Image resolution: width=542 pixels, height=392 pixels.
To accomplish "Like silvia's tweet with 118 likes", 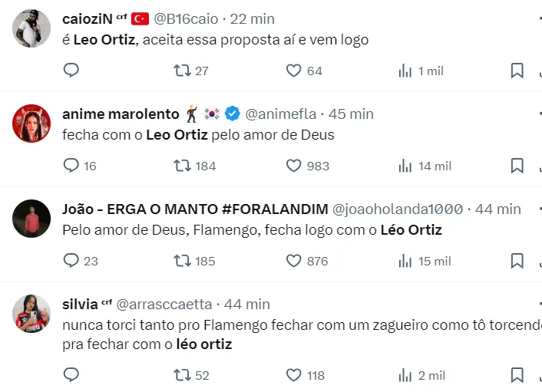I will [x=293, y=375].
